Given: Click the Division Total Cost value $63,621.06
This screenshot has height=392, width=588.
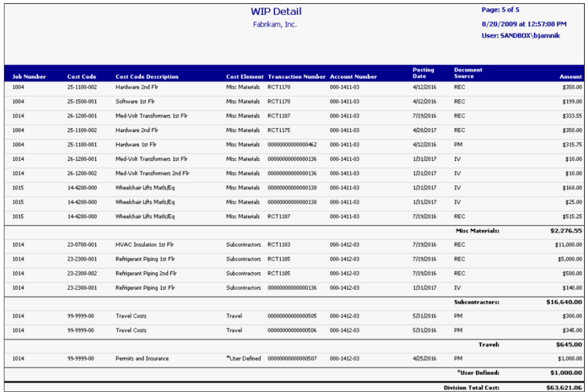Looking at the screenshot, I should pos(564,388).
